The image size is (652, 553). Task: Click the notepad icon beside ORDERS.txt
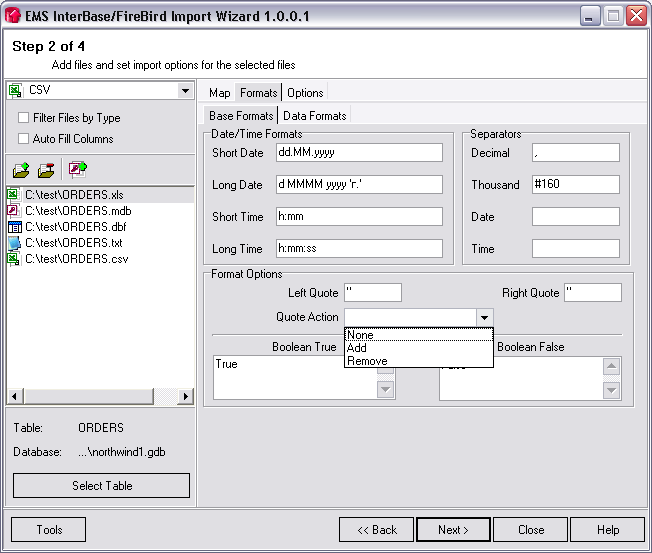[14, 243]
